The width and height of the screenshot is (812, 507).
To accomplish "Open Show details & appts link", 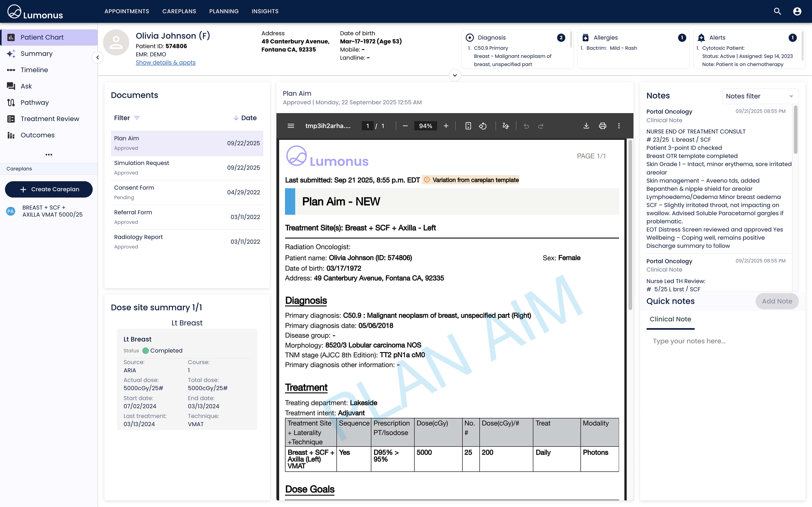I will [x=165, y=62].
